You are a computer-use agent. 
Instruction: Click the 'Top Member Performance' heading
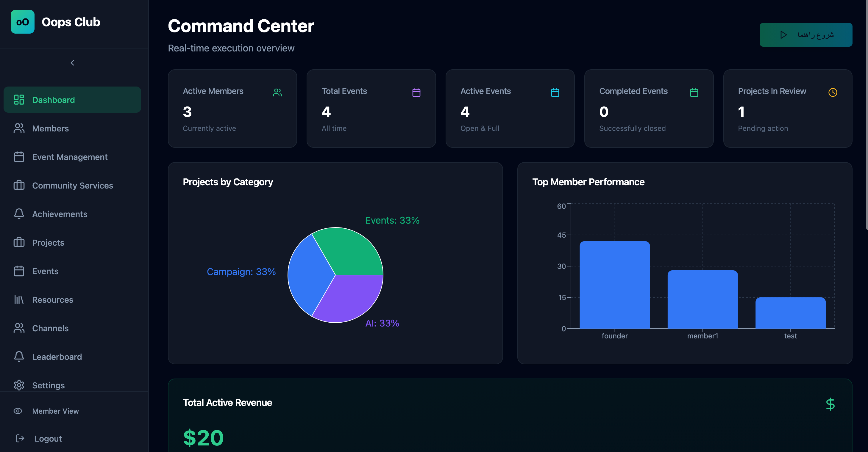pos(588,182)
